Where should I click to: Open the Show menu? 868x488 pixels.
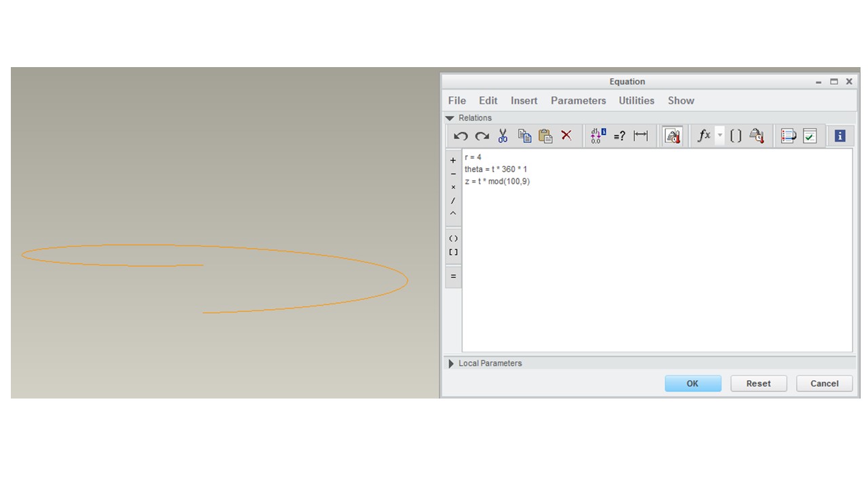click(681, 100)
